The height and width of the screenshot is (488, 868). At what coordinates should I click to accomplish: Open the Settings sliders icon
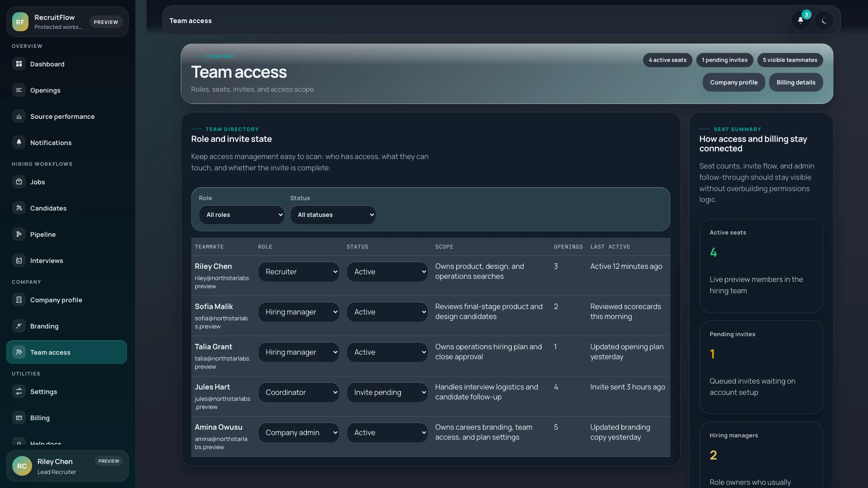coord(19,392)
